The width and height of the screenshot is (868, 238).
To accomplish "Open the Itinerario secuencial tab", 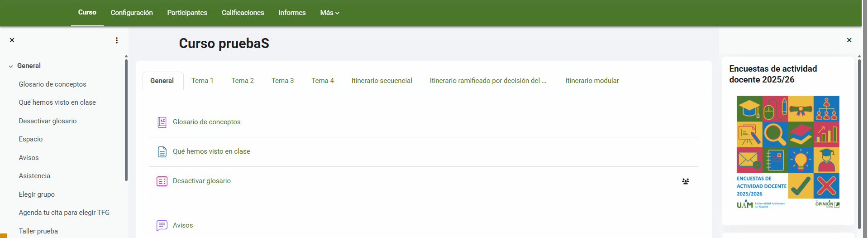I will pyautogui.click(x=382, y=81).
